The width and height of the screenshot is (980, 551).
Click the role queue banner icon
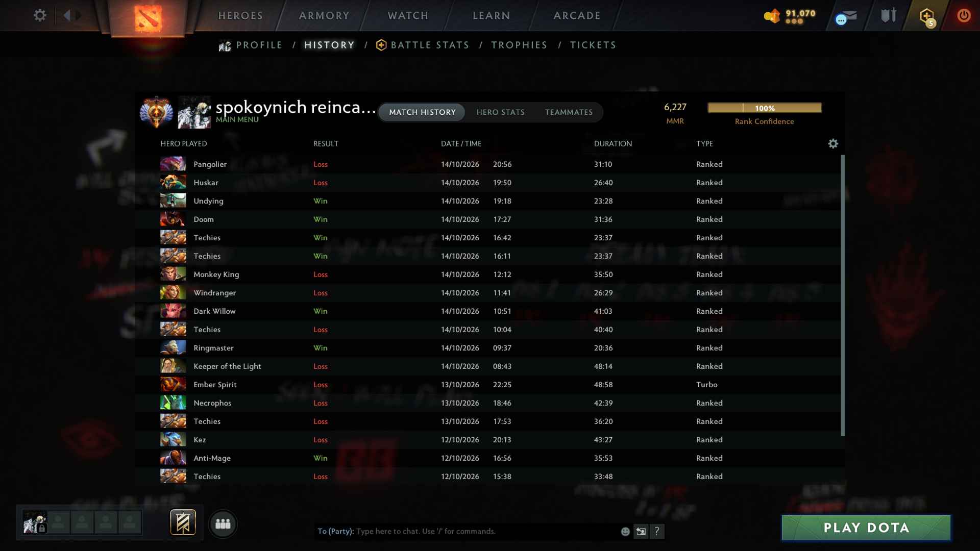pos(183,522)
